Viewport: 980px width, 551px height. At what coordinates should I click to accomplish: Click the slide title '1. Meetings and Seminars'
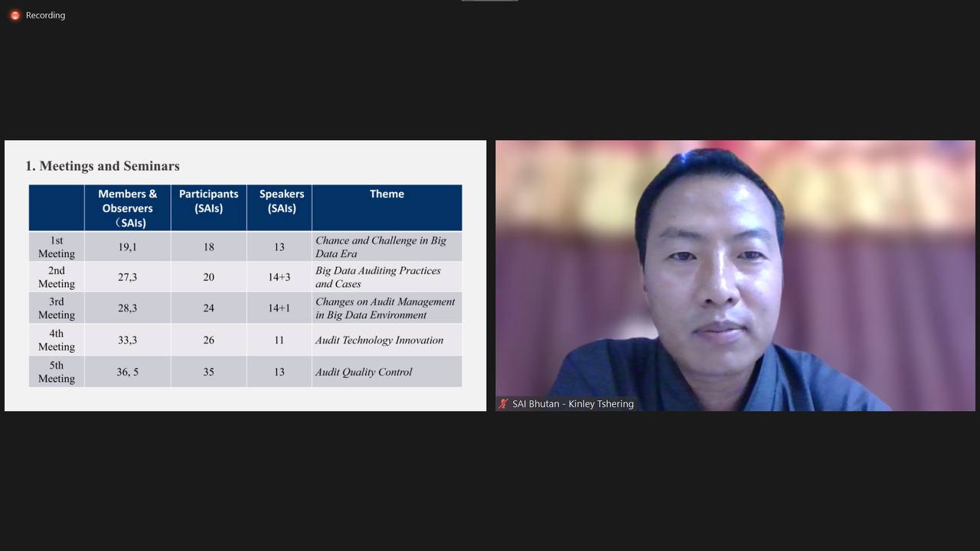[103, 166]
